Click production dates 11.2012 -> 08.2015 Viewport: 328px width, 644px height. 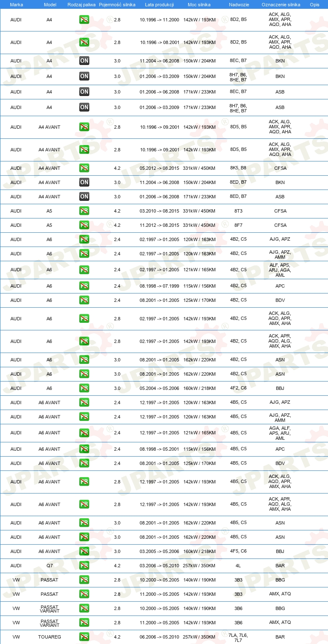coord(159,225)
